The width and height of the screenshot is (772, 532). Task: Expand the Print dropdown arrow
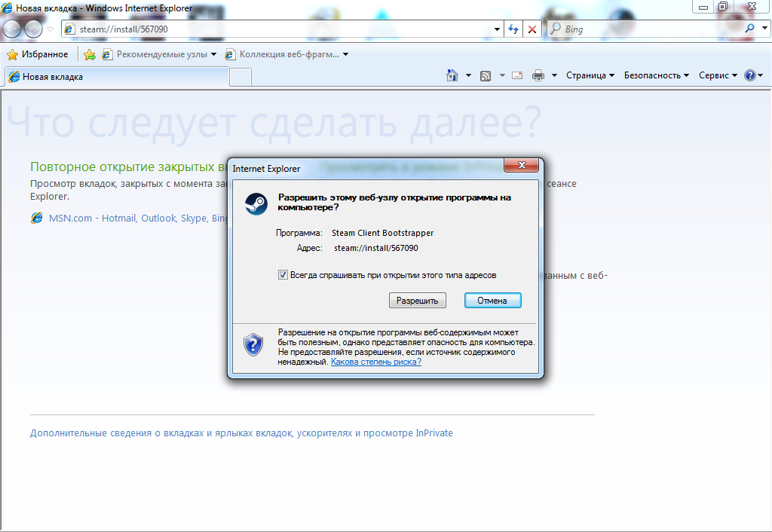[554, 75]
